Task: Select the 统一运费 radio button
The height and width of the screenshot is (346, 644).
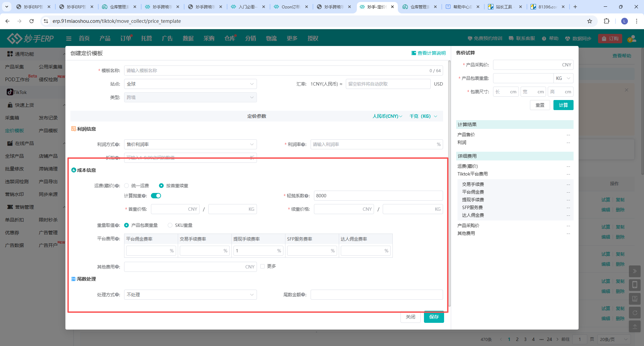Action: [x=126, y=186]
